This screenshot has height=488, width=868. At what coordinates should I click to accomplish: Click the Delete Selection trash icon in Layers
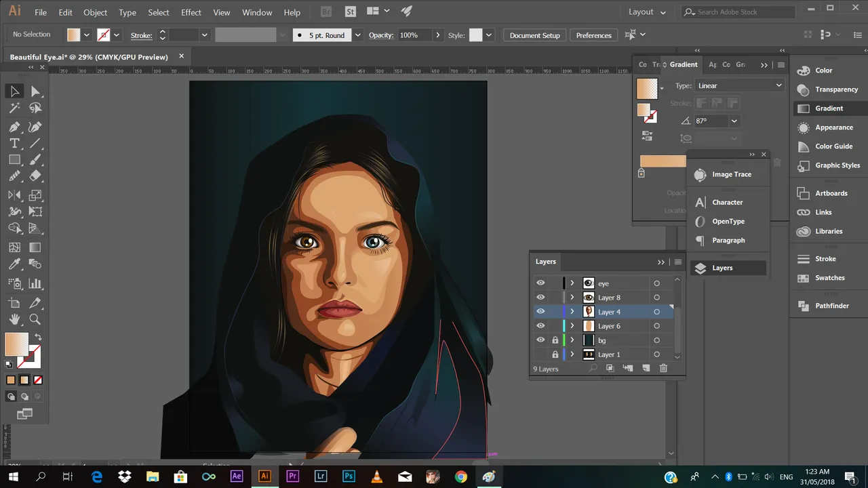663,368
